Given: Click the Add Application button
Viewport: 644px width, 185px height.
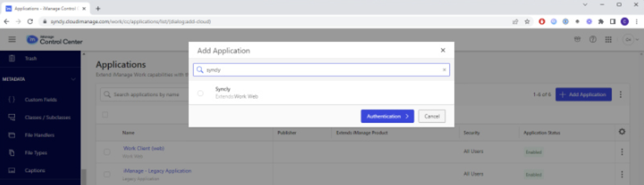Looking at the screenshot, I should (584, 94).
